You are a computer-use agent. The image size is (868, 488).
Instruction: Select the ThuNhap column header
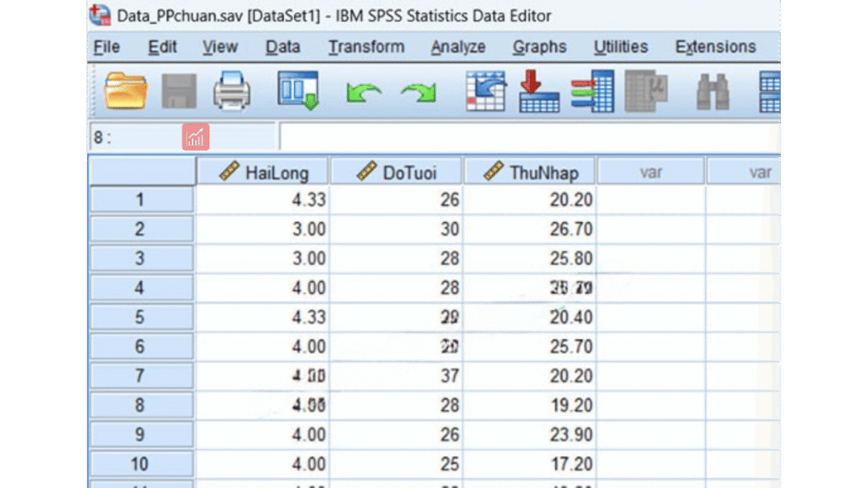pyautogui.click(x=531, y=173)
